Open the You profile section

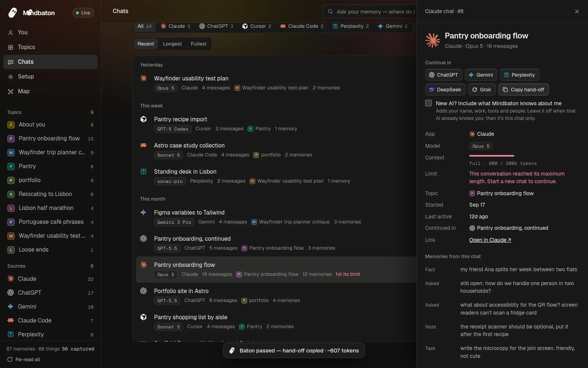[50, 32]
